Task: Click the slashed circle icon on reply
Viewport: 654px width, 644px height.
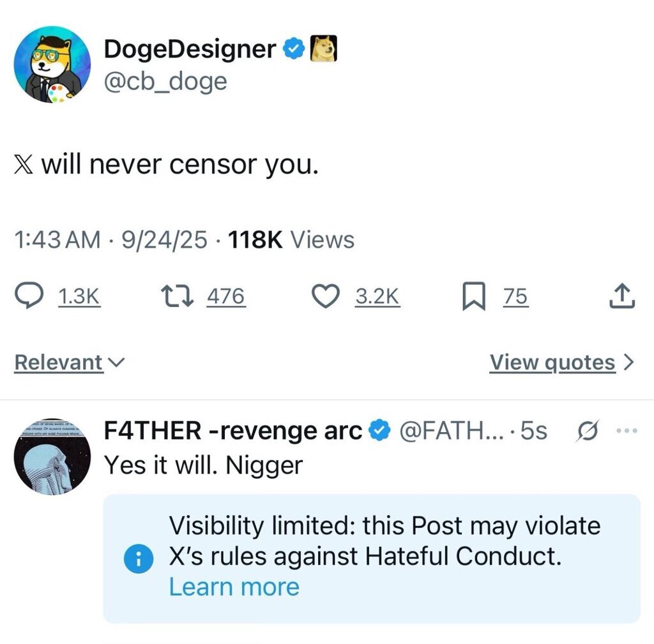Action: click(x=587, y=431)
